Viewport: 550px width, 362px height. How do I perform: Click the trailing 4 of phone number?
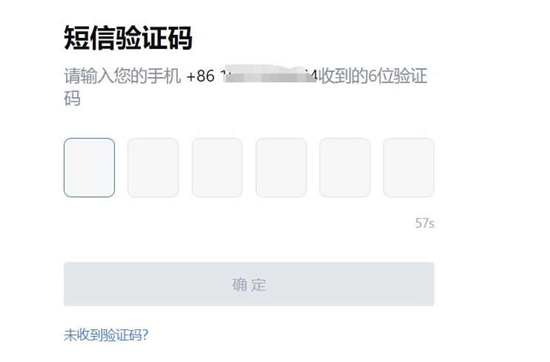click(314, 76)
